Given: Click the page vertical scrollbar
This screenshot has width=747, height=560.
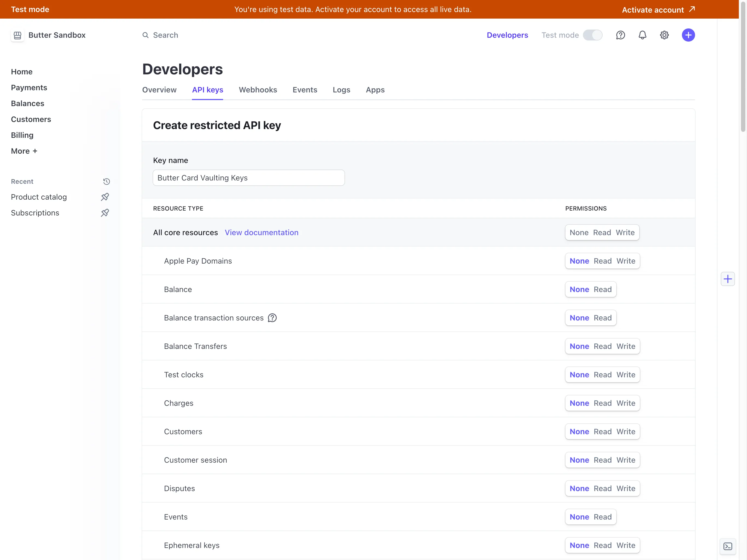Looking at the screenshot, I should click(743, 68).
